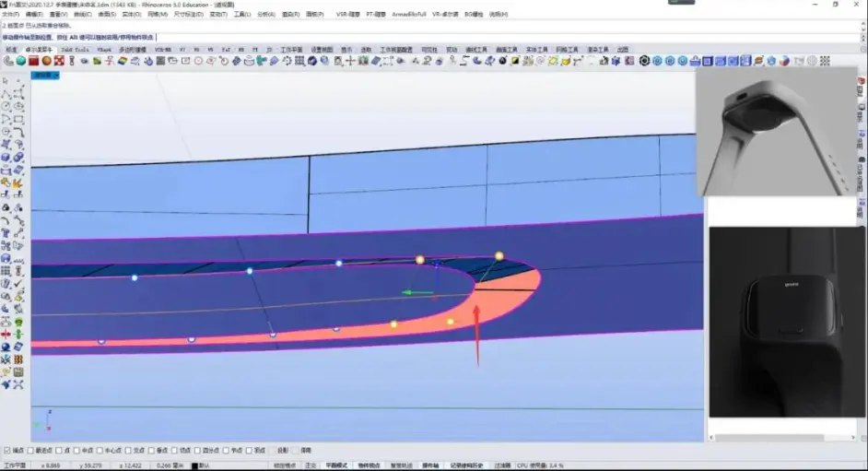The image size is (868, 471).
Task: Click the dark sphere render icon in left sidebar
Action: 6,347
